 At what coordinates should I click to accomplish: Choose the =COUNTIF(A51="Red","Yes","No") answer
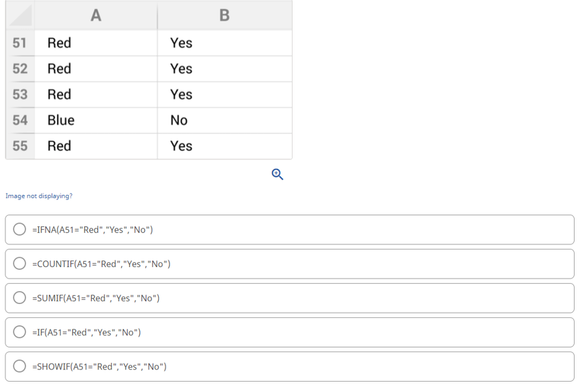point(18,264)
